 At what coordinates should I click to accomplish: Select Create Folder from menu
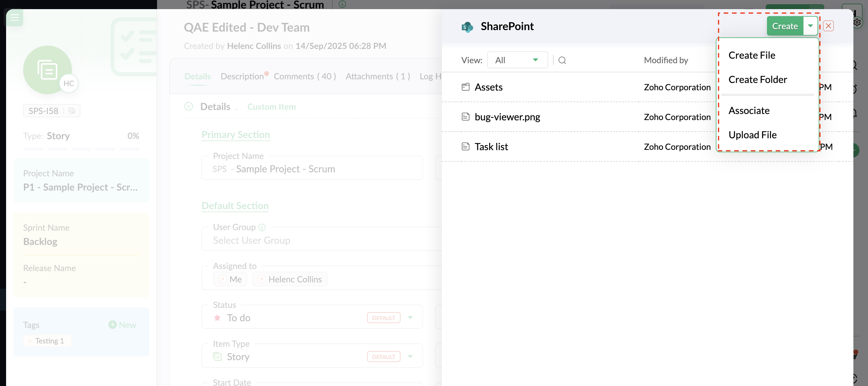coord(758,79)
